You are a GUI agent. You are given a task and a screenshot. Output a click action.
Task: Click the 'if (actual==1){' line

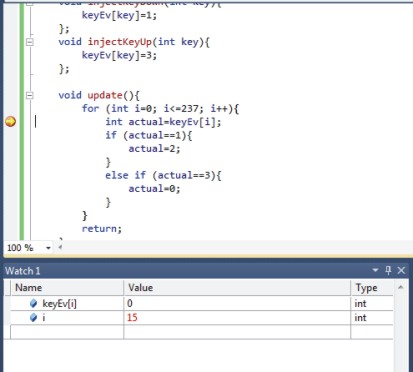point(149,135)
